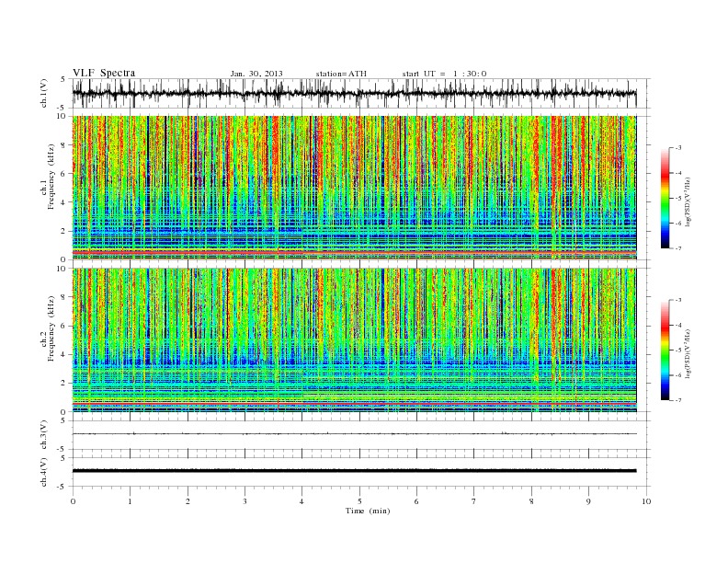The height and width of the screenshot is (563, 728).
Task: Select the "start UT = 1 :30: 0" text
Action: click(444, 74)
